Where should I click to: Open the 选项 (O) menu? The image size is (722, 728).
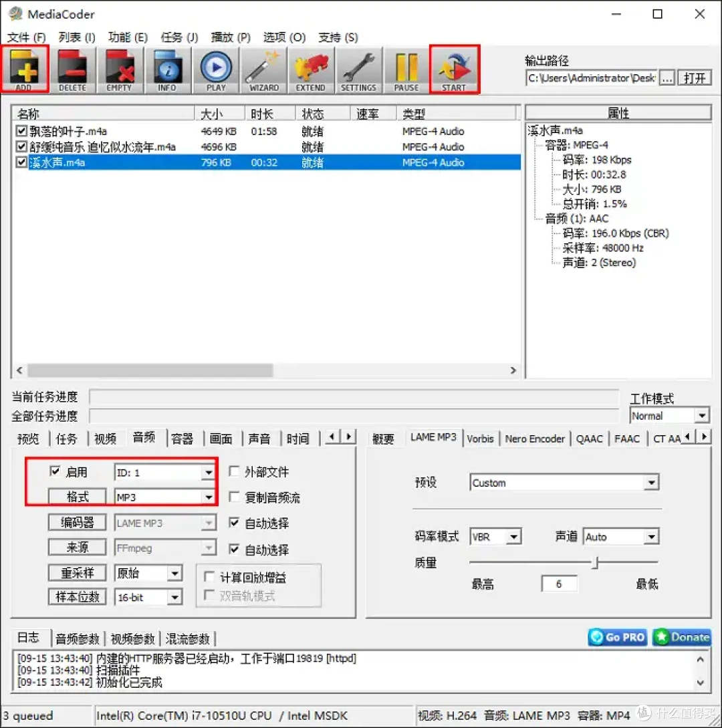tap(284, 37)
